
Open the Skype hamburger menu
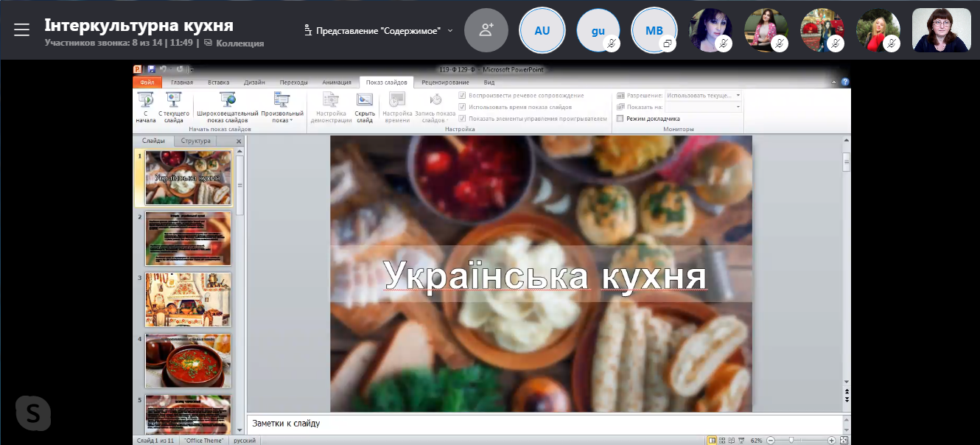21,29
